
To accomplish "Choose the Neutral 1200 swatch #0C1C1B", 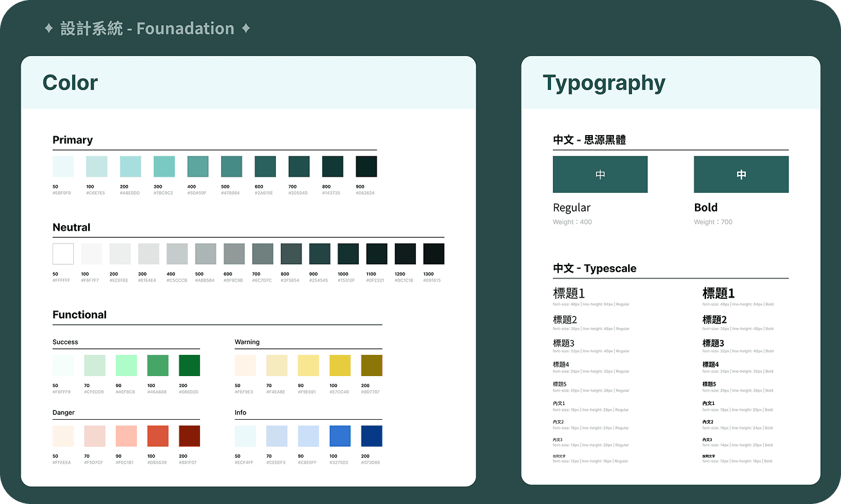I will point(405,254).
